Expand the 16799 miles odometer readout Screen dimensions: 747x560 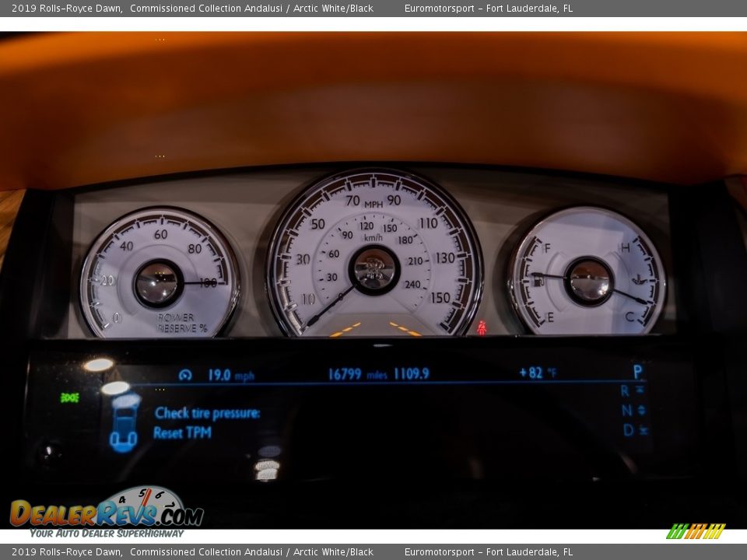[350, 371]
